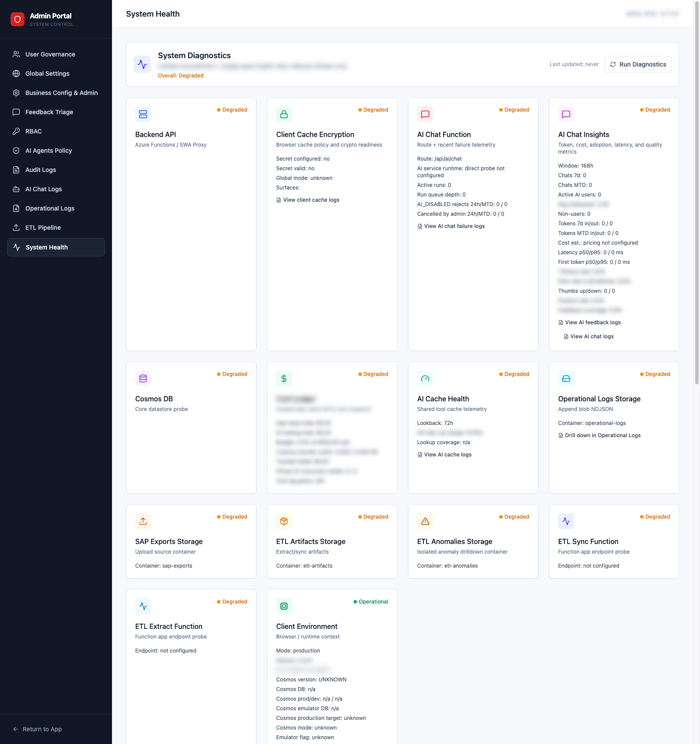
Task: Open View AI chat logs in AI Chat Insights
Action: tap(589, 337)
